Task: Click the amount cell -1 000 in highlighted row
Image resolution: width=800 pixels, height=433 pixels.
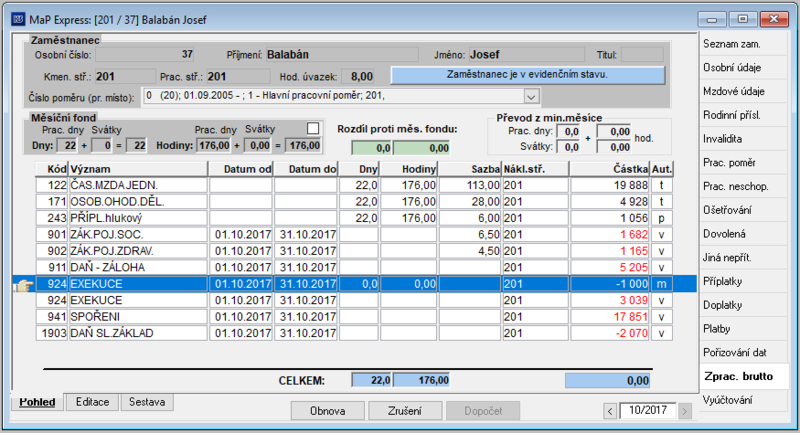Action: pyautogui.click(x=609, y=284)
